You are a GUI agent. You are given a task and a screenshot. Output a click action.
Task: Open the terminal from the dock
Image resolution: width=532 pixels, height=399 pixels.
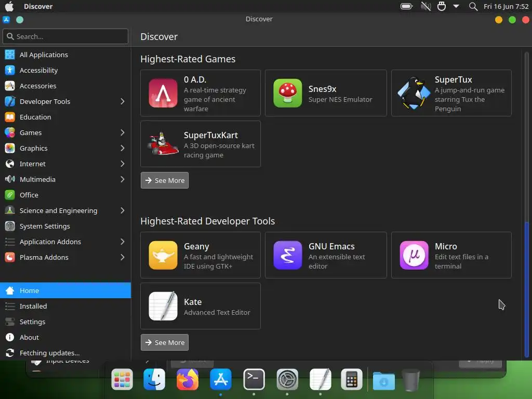[254, 379]
